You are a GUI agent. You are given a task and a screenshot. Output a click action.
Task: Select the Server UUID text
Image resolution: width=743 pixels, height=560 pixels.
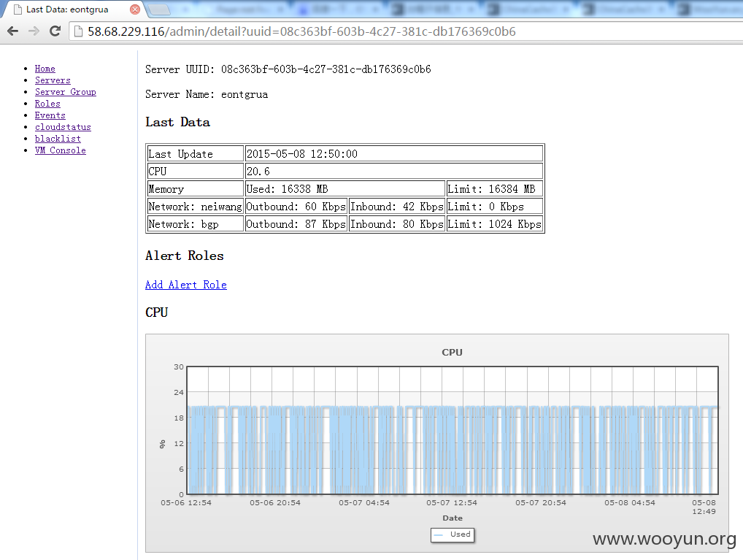[x=288, y=69]
